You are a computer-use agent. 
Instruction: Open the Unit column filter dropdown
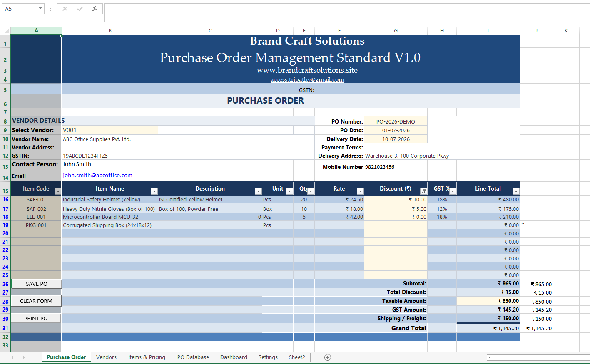tap(289, 191)
